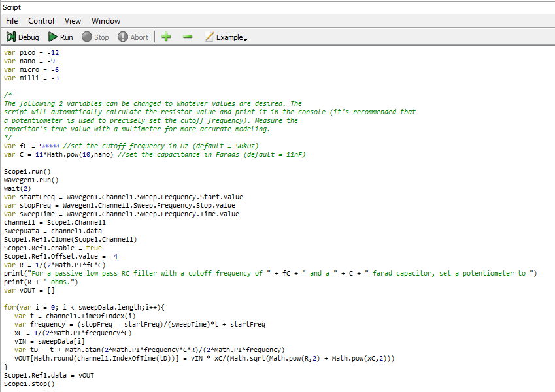
Task: Click the 'xC = 1/(2*Math.PI*frequency*C)' line
Action: tap(73, 333)
